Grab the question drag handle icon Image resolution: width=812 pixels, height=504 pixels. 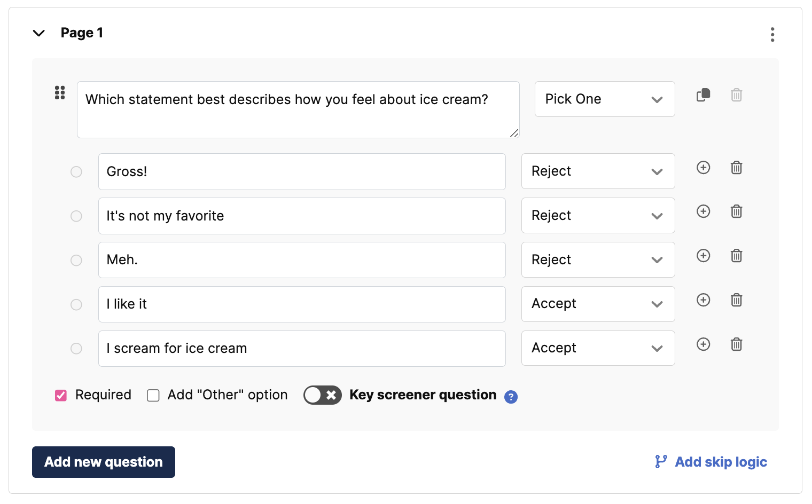(x=60, y=93)
